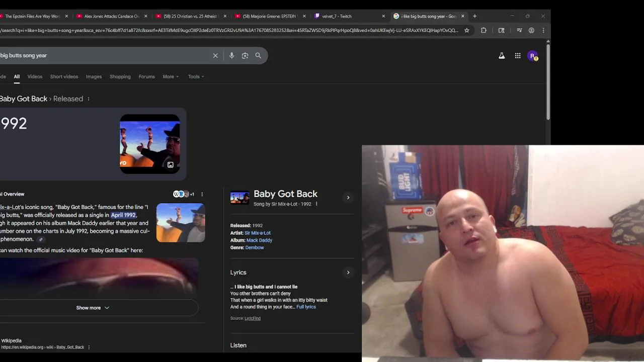The width and height of the screenshot is (644, 362).
Task: Open AI Overview video still thumbnail
Action: [x=181, y=223]
